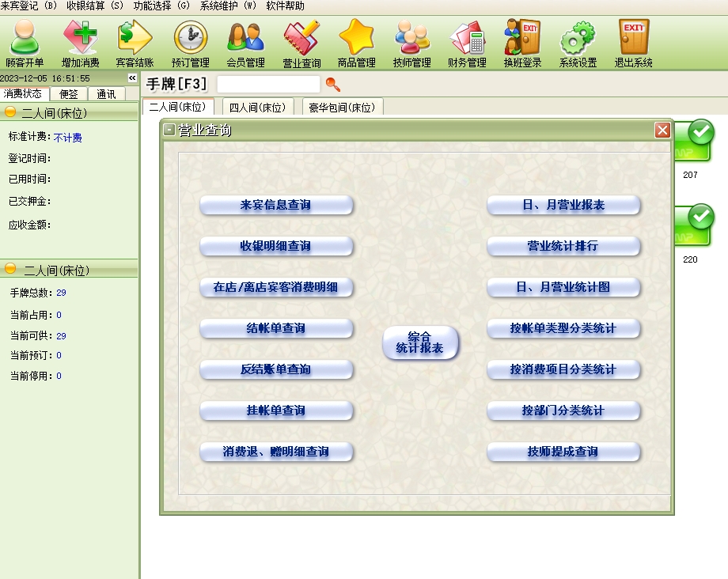Open the 顾客开单 toolbar icon
The height and width of the screenshot is (579, 728).
[25, 43]
